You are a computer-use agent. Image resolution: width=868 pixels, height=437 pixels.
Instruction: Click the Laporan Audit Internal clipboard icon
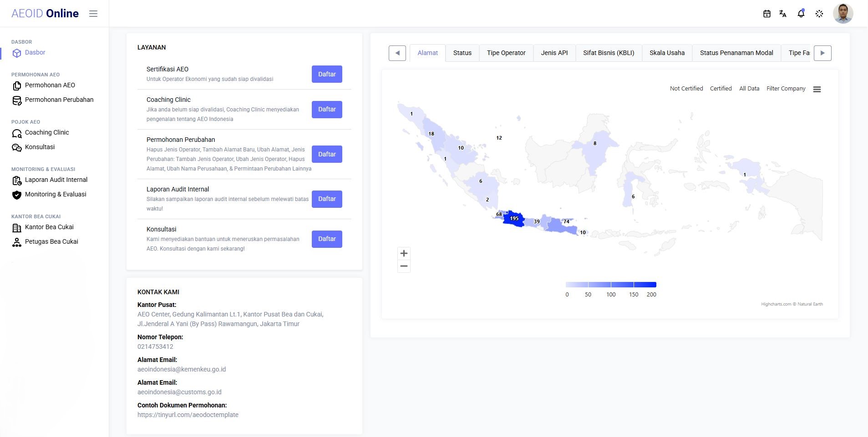point(17,181)
